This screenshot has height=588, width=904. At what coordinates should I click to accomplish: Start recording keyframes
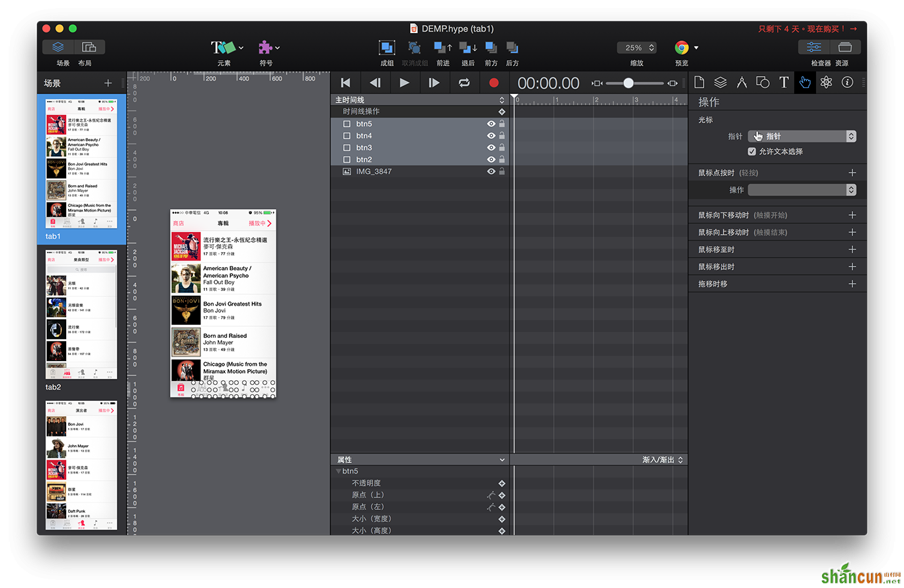coord(493,83)
